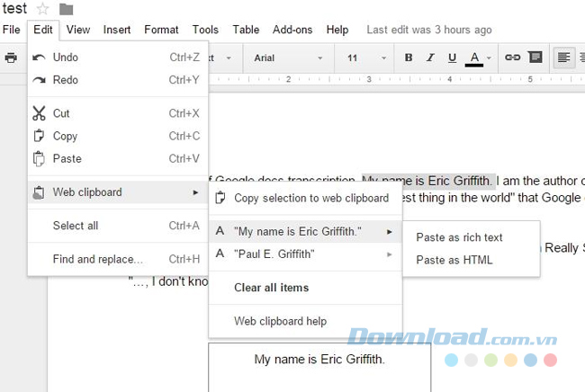Viewport: 585px width, 392px height.
Task: Choose Copy from Edit menu
Action: click(x=118, y=136)
